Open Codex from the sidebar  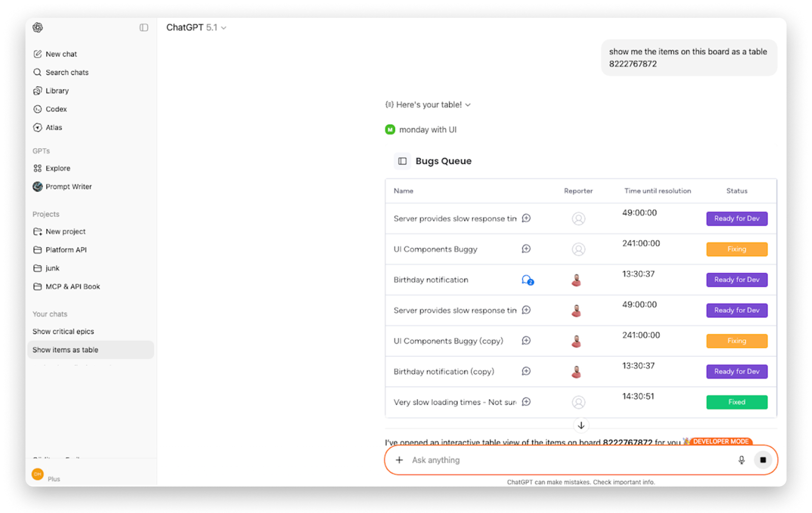pos(50,109)
